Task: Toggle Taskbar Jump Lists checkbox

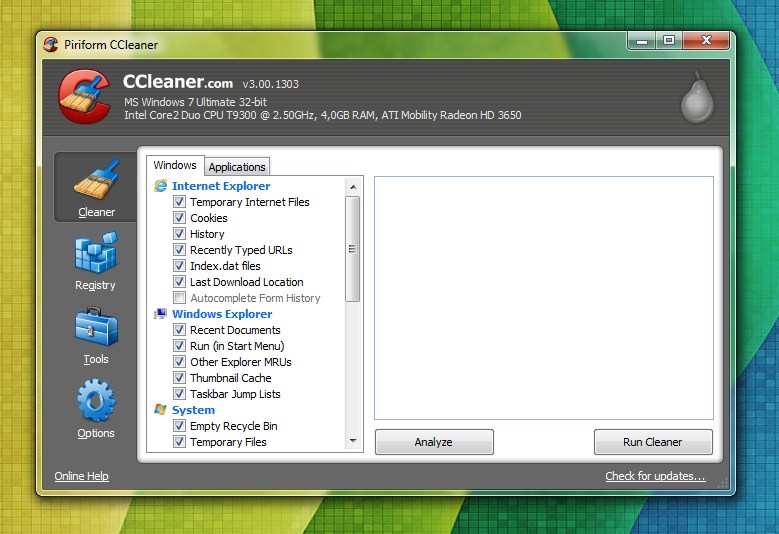Action: [x=179, y=394]
